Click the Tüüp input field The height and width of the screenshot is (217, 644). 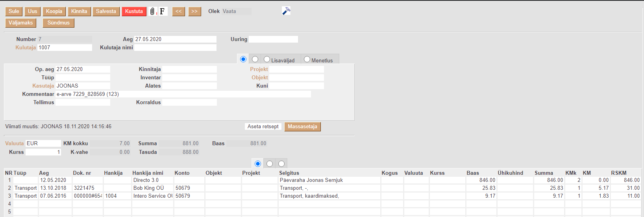[83, 77]
